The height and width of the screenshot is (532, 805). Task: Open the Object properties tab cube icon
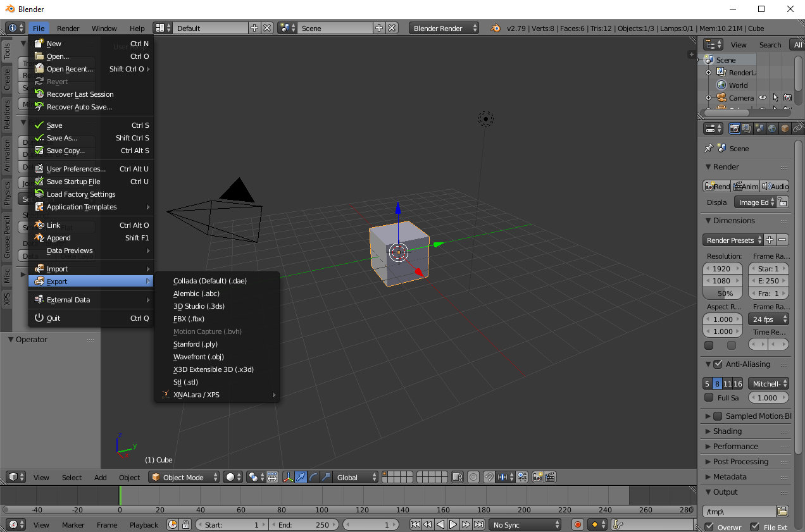click(x=785, y=128)
